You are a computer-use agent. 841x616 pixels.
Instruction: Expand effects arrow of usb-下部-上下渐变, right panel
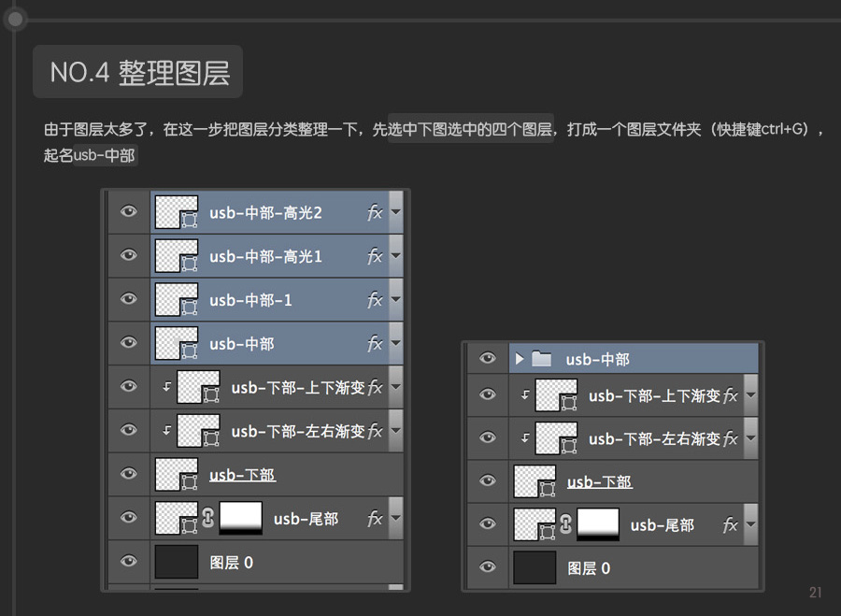point(751,394)
